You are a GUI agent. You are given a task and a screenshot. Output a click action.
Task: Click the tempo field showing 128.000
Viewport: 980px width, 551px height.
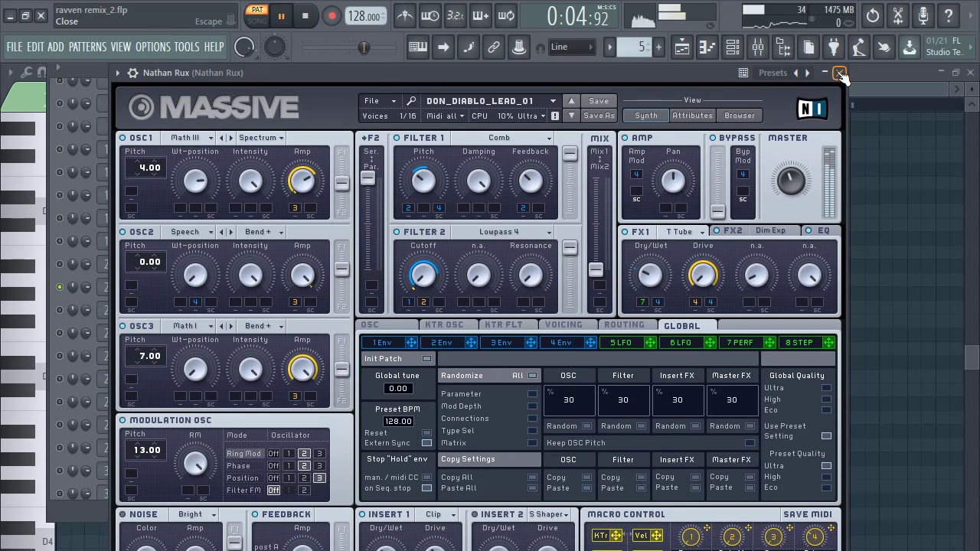click(366, 16)
